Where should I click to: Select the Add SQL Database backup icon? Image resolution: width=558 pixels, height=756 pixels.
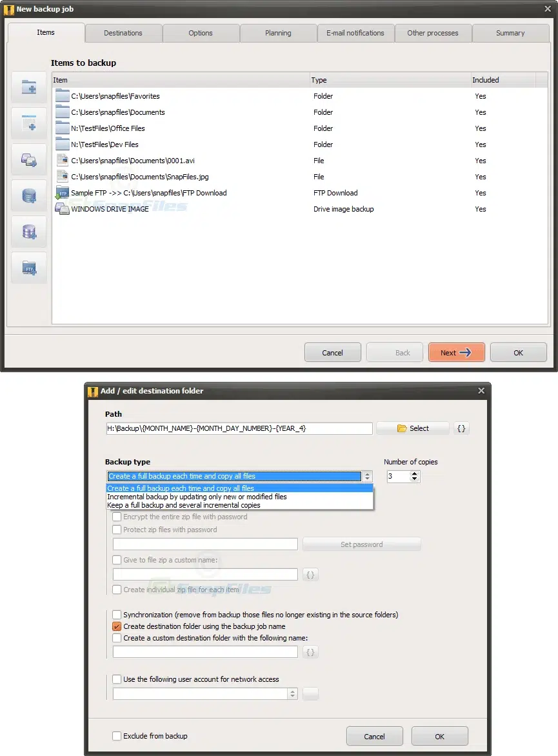click(29, 196)
